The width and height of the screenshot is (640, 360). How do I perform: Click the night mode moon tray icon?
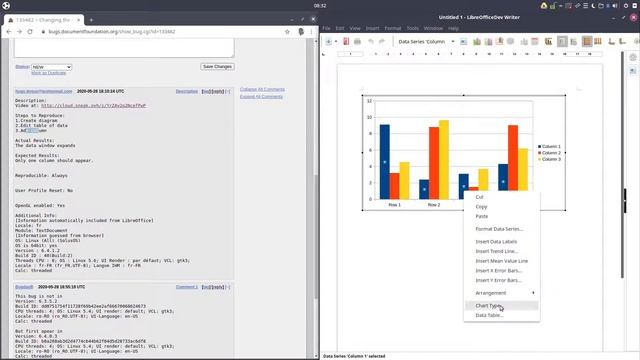tap(593, 6)
